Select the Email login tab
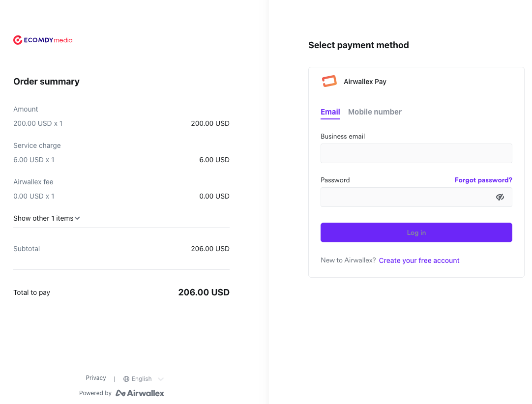This screenshot has width=532, height=404. pyautogui.click(x=330, y=112)
